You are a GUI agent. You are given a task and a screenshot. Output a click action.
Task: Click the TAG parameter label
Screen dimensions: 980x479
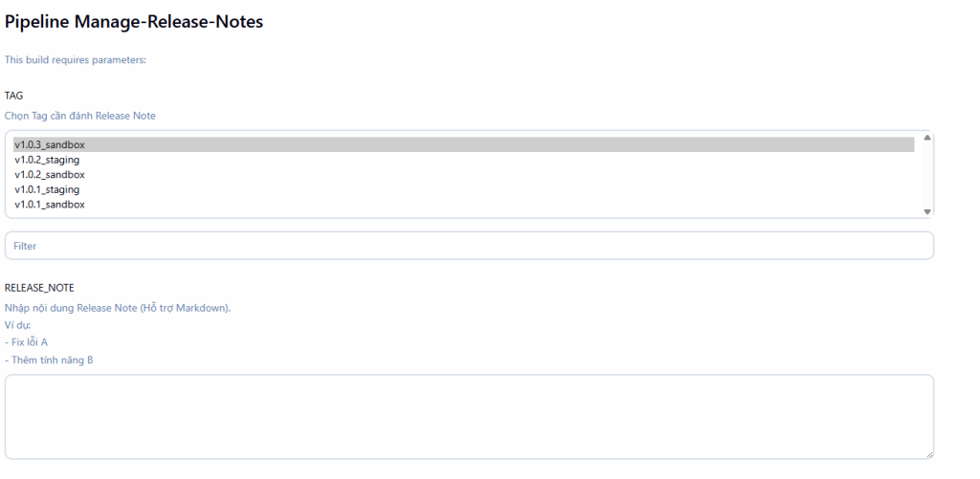(14, 96)
